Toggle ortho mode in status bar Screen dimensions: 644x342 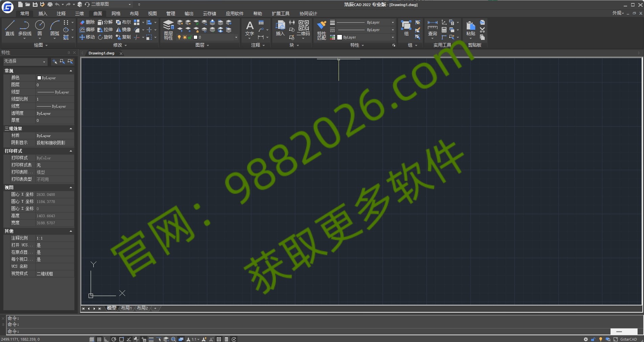pyautogui.click(x=107, y=339)
